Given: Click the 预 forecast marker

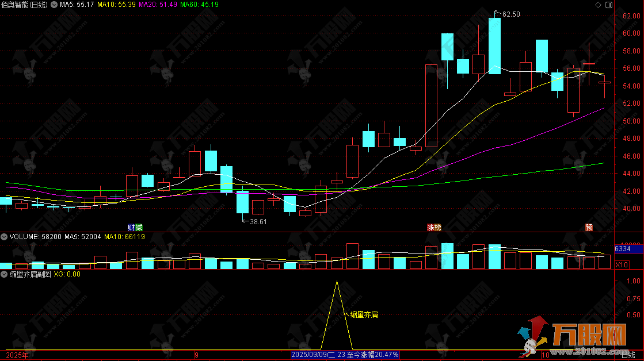Looking at the screenshot, I should pyautogui.click(x=589, y=227).
